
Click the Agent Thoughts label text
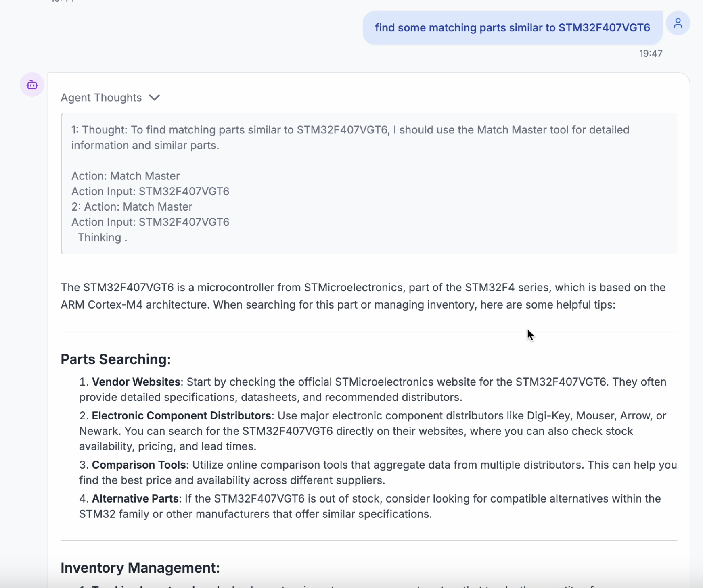click(x=101, y=98)
